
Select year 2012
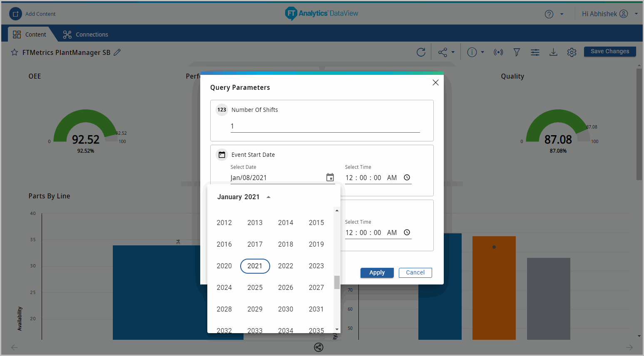coord(224,222)
